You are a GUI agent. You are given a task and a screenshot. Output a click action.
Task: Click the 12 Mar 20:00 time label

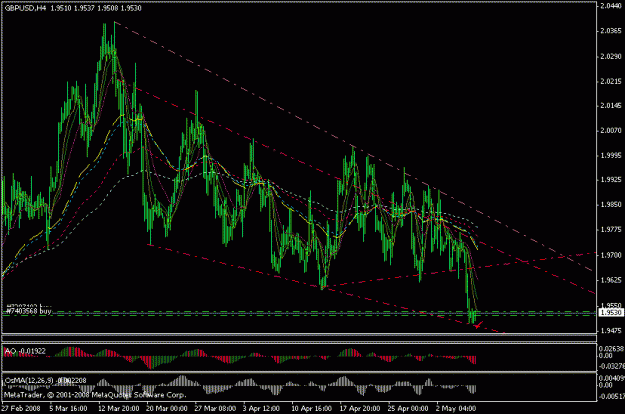[119, 408]
